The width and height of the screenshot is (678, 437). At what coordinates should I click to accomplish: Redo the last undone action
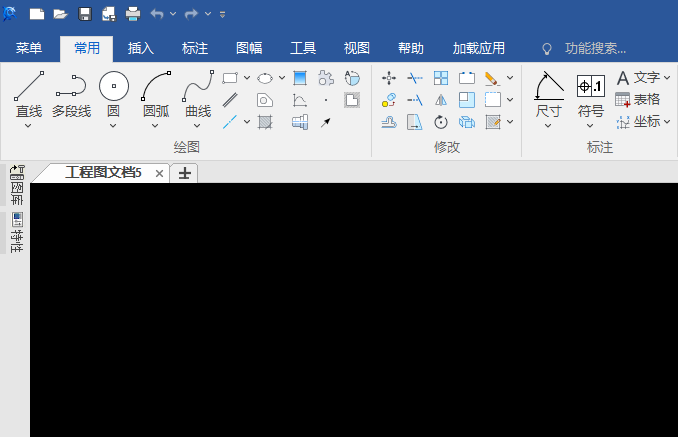coord(191,14)
